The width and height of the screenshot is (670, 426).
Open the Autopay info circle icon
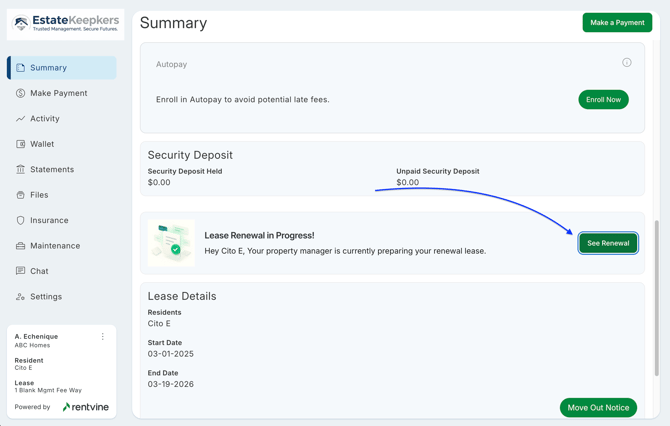coord(627,63)
